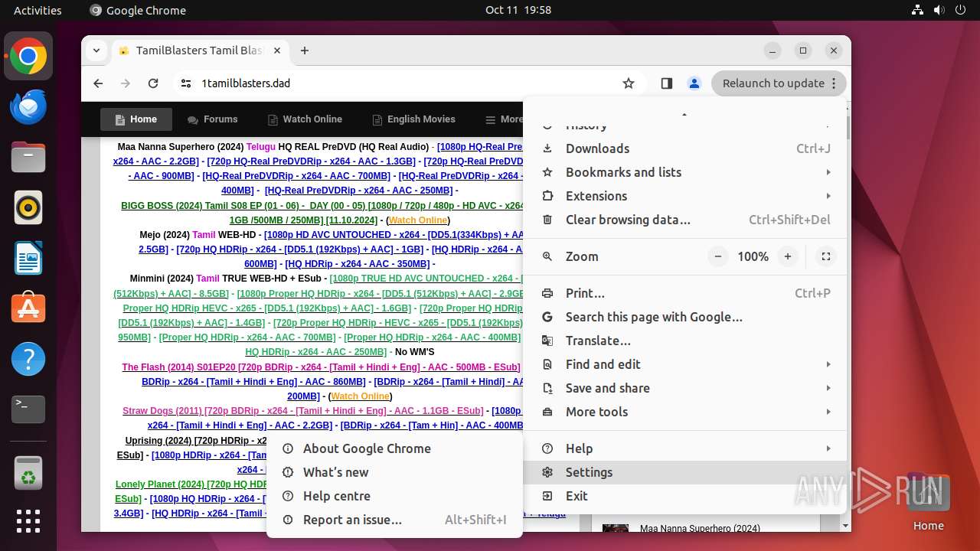Choose Print from the Chrome menu
The image size is (980, 551).
[x=685, y=293]
